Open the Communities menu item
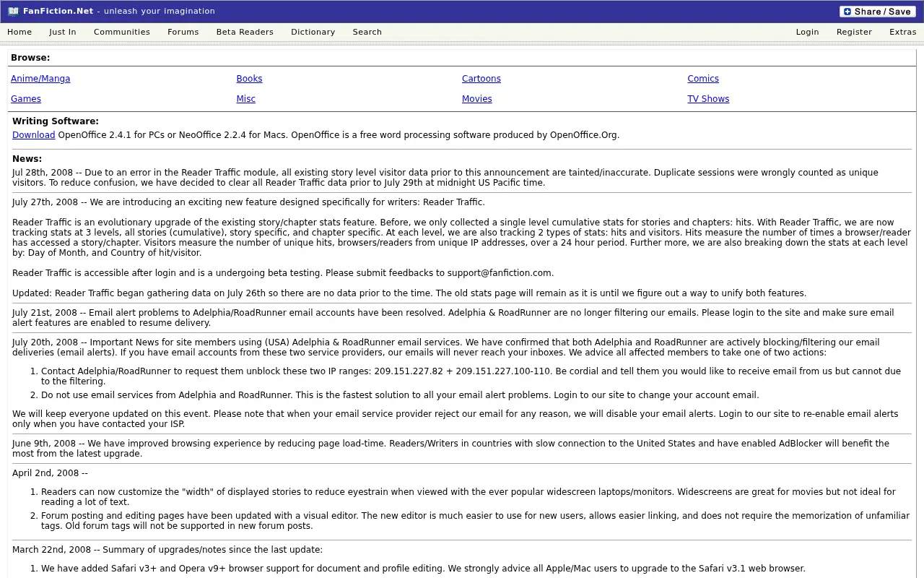Image resolution: width=924 pixels, height=578 pixels. tap(122, 32)
